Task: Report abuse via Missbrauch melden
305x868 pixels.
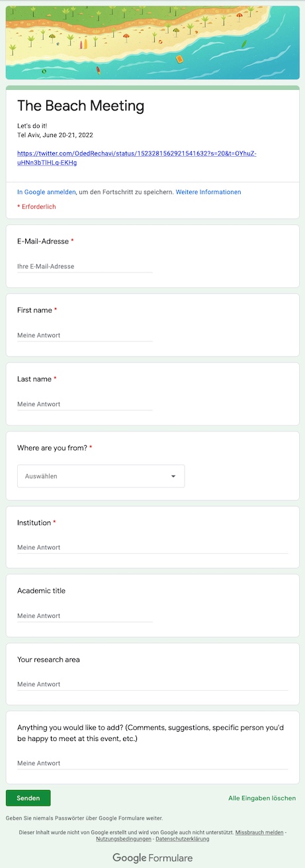Action: 259,832
